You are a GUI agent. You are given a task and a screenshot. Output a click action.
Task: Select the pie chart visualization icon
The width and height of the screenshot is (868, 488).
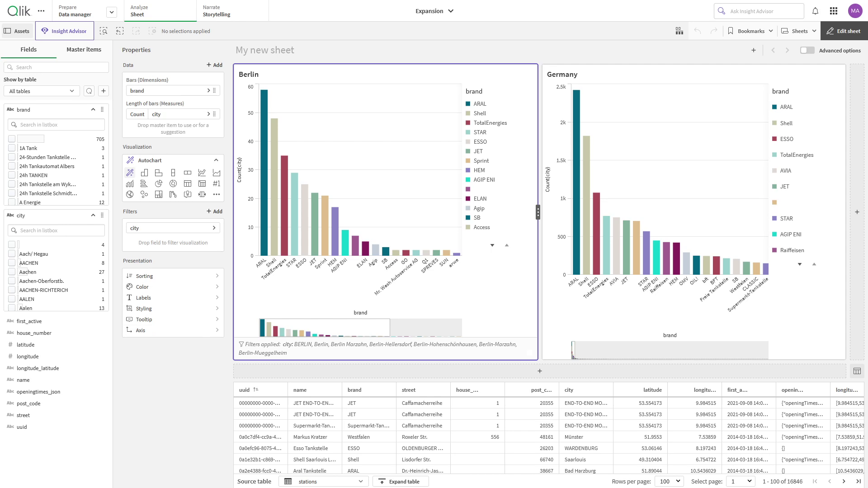pos(159,183)
